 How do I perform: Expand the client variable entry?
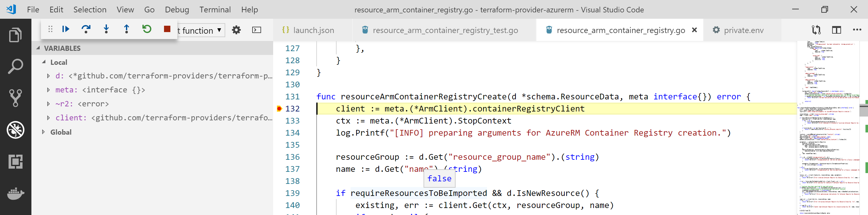coord(49,118)
